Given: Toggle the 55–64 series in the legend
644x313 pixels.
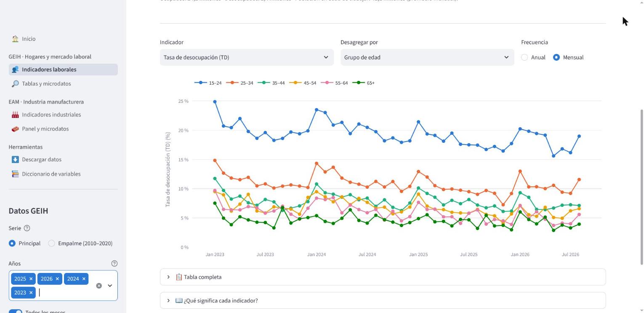Looking at the screenshot, I should (x=334, y=83).
